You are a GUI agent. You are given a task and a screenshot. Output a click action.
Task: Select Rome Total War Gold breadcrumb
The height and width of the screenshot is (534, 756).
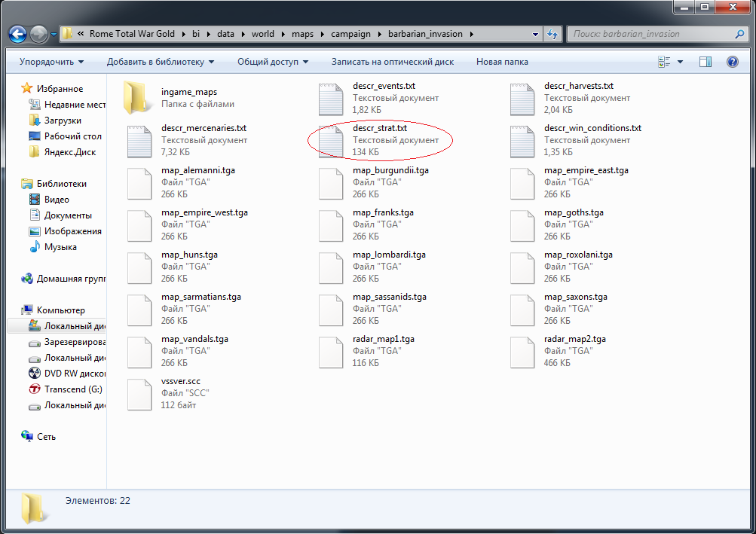click(x=132, y=34)
